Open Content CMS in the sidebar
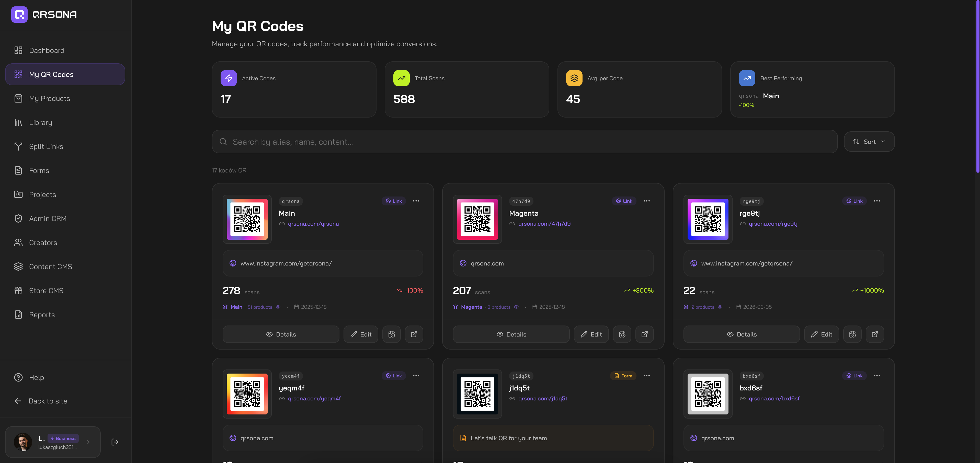The image size is (980, 463). (x=65, y=266)
